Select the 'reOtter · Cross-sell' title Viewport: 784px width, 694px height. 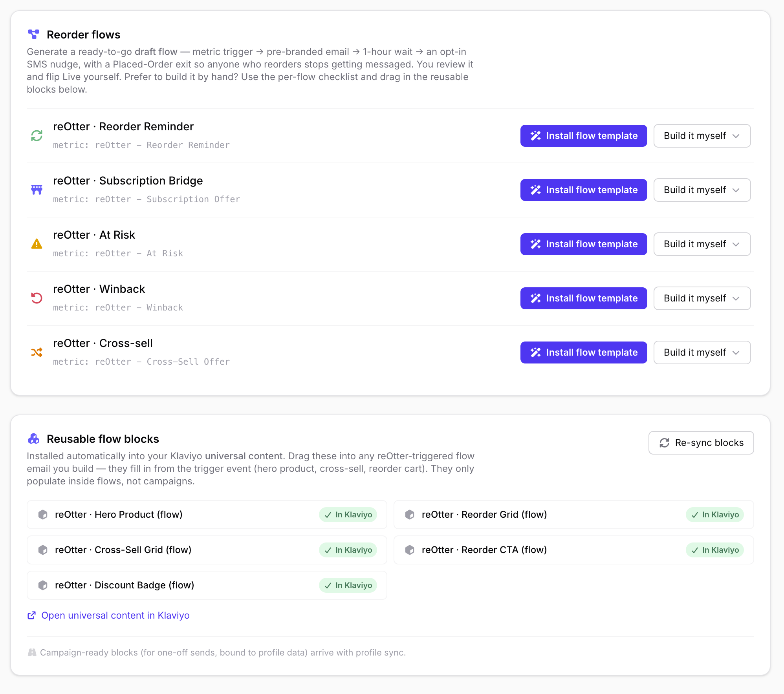click(x=103, y=343)
